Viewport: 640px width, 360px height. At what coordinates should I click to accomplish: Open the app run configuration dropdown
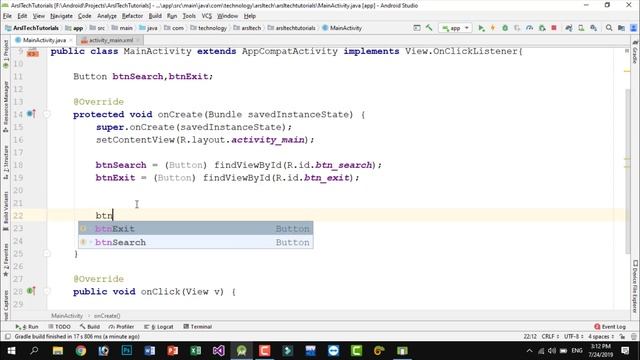455,28
